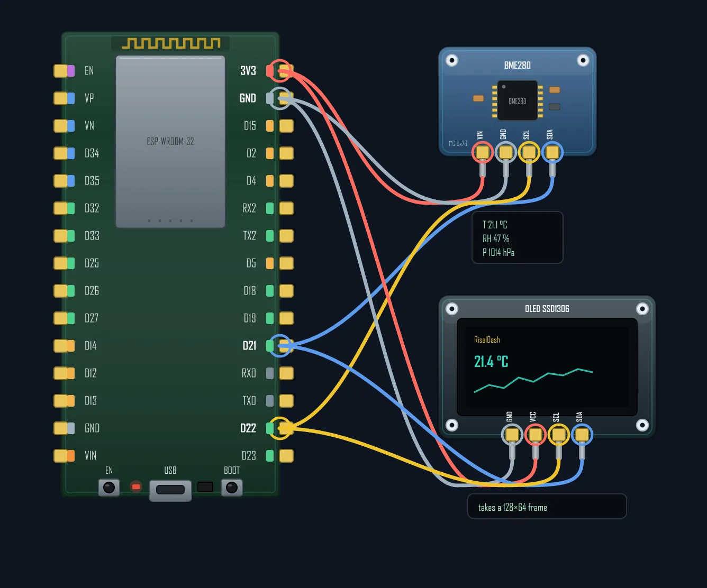Click the OLED SSD1306 title label

[547, 309]
